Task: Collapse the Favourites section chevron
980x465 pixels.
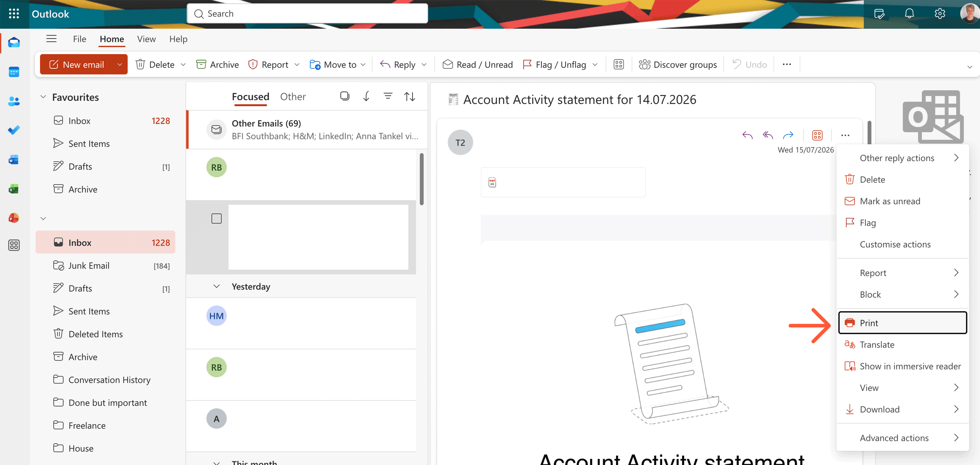Action: click(43, 97)
